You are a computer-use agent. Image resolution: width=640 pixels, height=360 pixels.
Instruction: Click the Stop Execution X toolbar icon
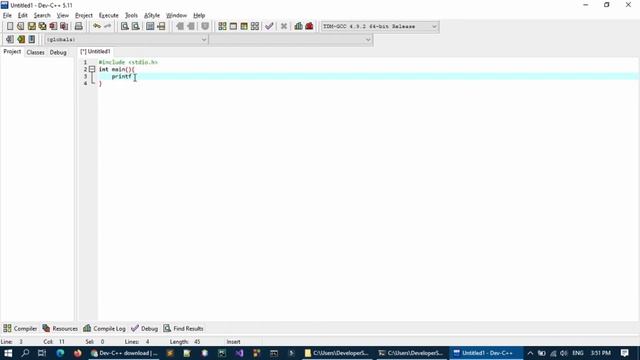coord(284,26)
